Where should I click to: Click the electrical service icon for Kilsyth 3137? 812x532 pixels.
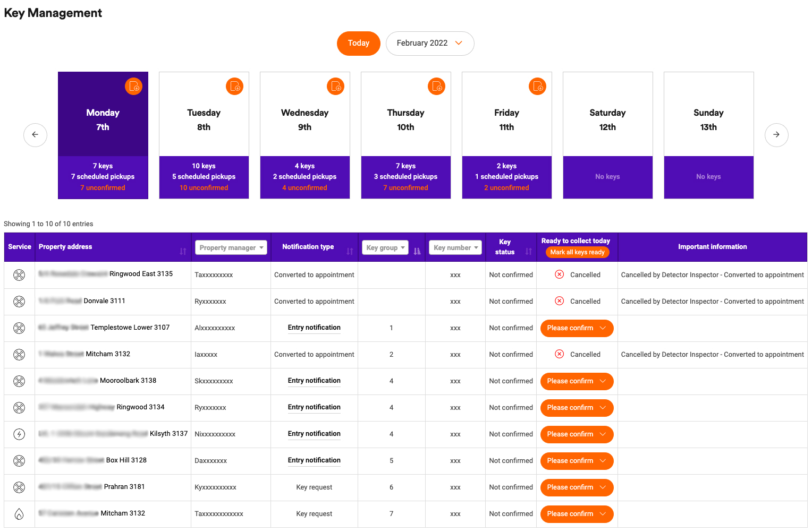pyautogui.click(x=19, y=434)
